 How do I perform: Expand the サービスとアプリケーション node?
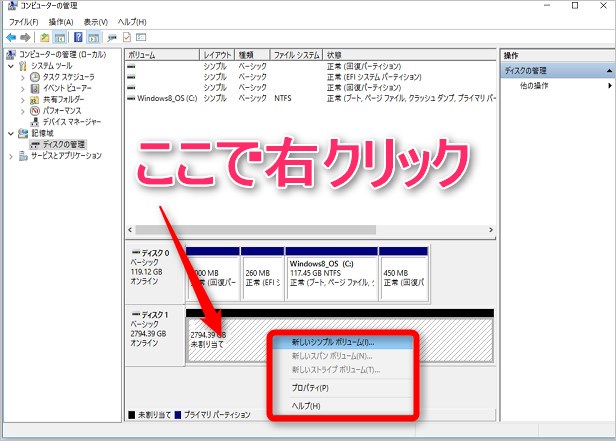point(11,156)
